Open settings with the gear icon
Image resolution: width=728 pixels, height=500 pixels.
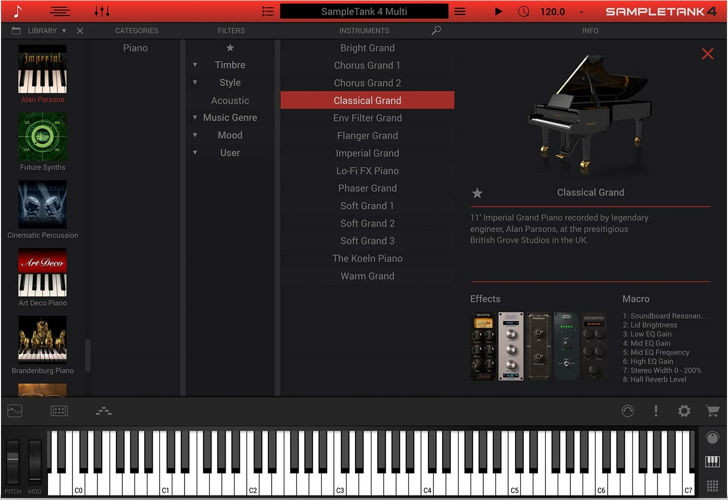pyautogui.click(x=684, y=411)
